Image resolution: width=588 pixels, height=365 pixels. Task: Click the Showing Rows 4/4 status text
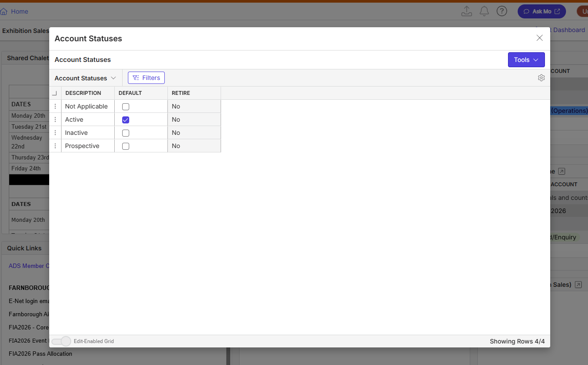click(x=517, y=341)
